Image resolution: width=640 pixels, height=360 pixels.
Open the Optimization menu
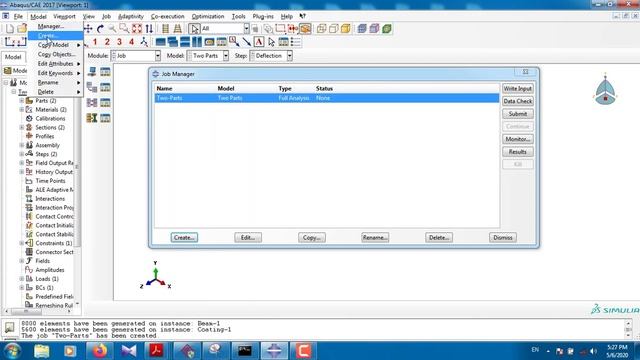pyautogui.click(x=208, y=16)
